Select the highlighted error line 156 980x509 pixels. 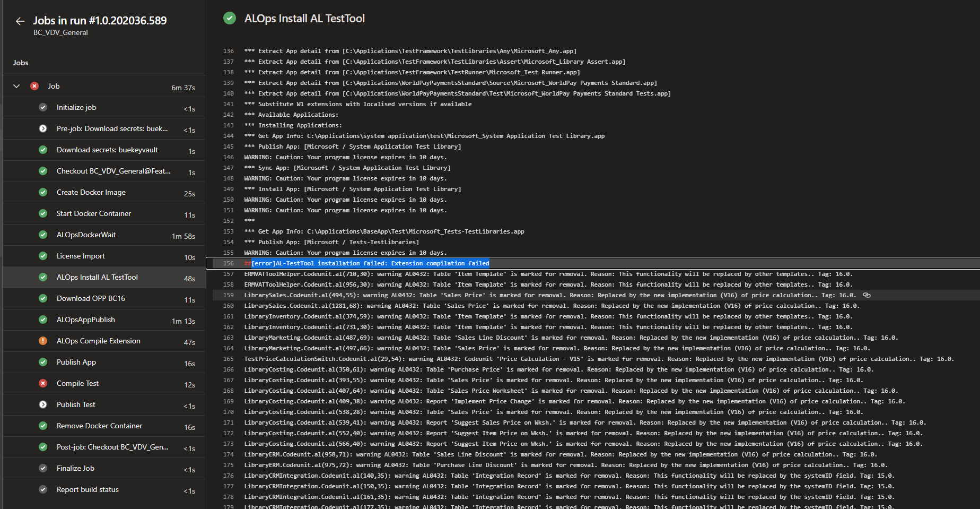tap(596, 263)
